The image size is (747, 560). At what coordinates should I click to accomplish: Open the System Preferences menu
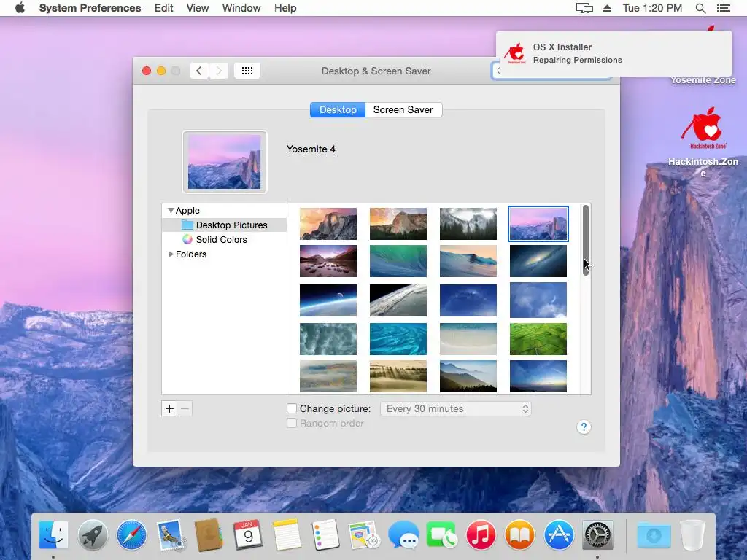pos(90,8)
